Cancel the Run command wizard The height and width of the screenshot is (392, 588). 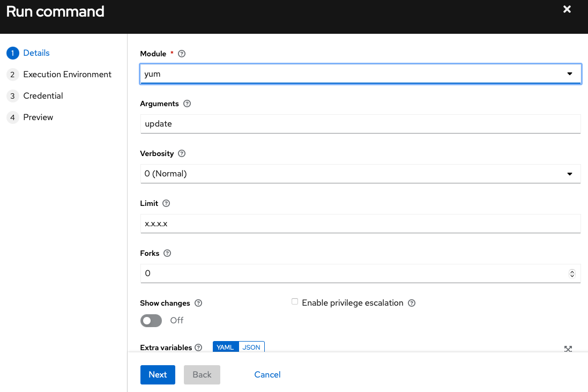(267, 375)
